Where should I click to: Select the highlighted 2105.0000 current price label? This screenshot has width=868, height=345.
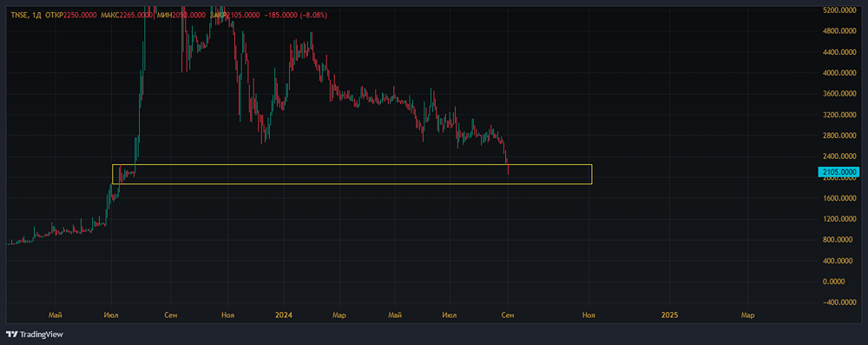(x=839, y=172)
